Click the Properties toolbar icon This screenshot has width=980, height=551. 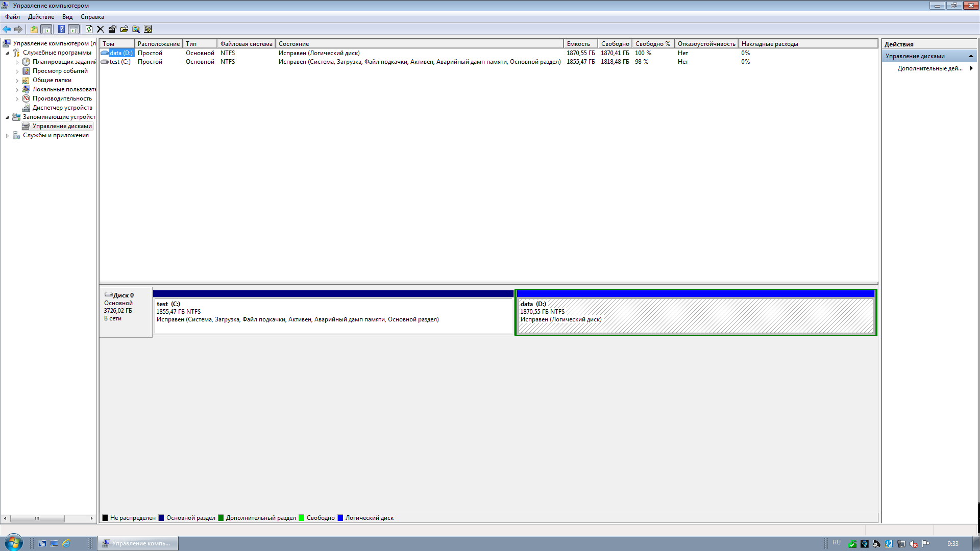point(112,30)
